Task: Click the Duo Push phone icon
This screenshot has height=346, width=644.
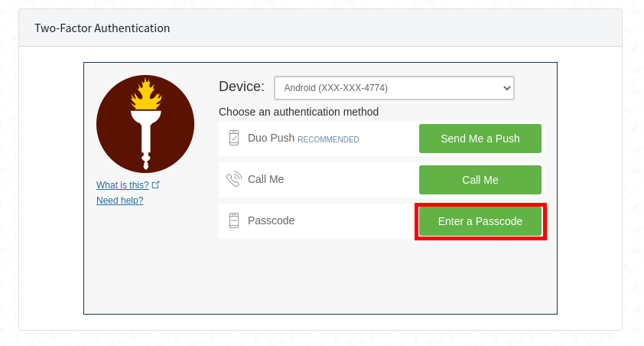Action: 234,138
